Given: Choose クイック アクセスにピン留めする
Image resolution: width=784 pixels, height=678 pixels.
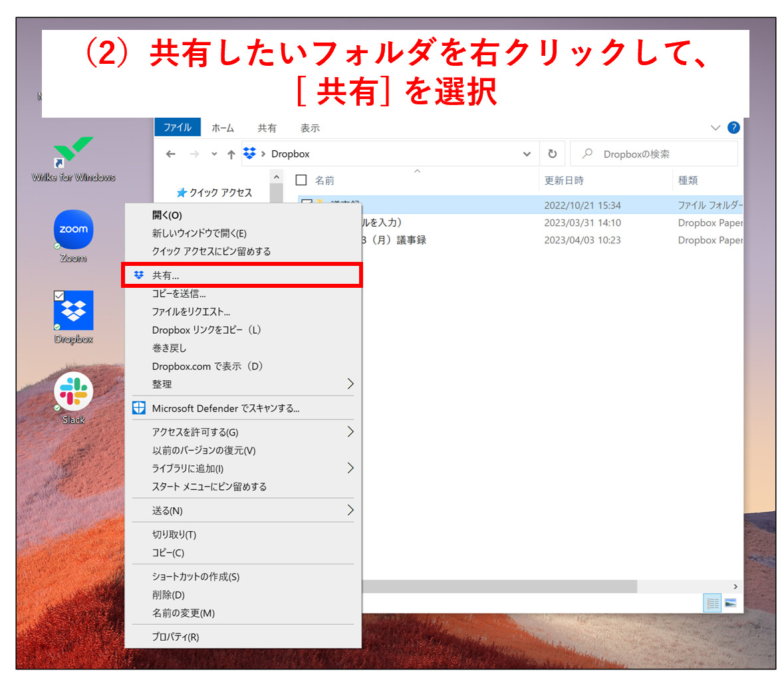Looking at the screenshot, I should (243, 251).
